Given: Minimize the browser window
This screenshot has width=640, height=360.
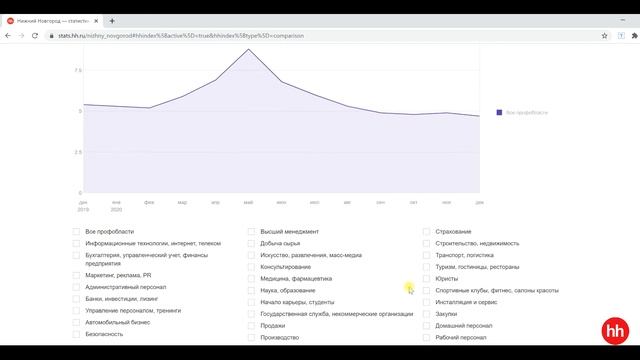Looking at the screenshot, I should coord(622,20).
